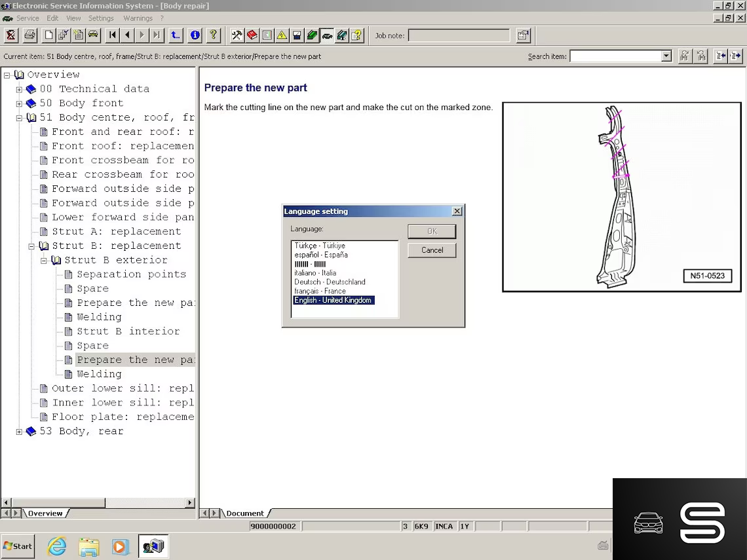Click the wrench and hammer tools icon

[237, 35]
